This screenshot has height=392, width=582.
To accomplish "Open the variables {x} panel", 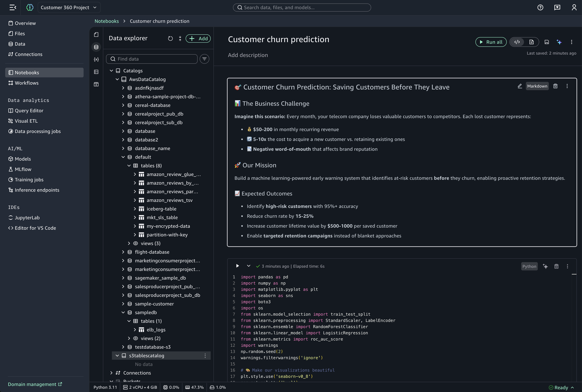I will [x=96, y=60].
